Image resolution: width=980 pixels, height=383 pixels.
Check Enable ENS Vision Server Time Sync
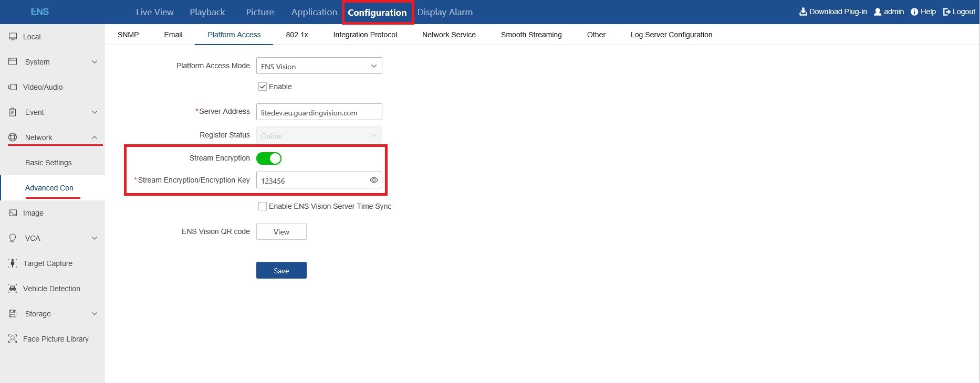tap(263, 206)
